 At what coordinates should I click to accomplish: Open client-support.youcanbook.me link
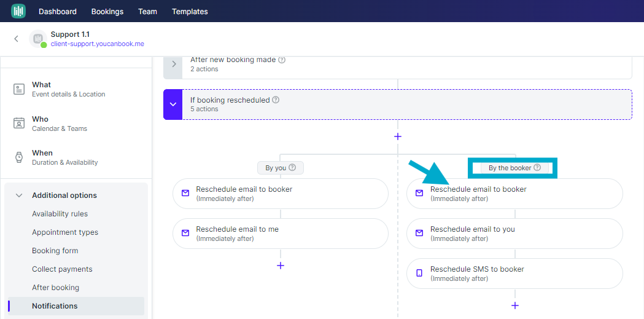(98, 44)
